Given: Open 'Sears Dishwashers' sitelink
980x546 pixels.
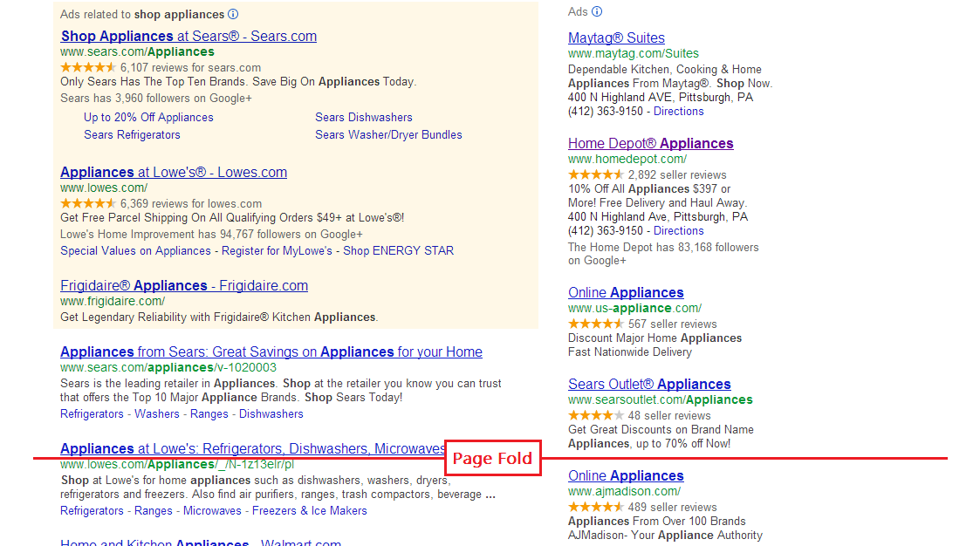Looking at the screenshot, I should [x=364, y=118].
